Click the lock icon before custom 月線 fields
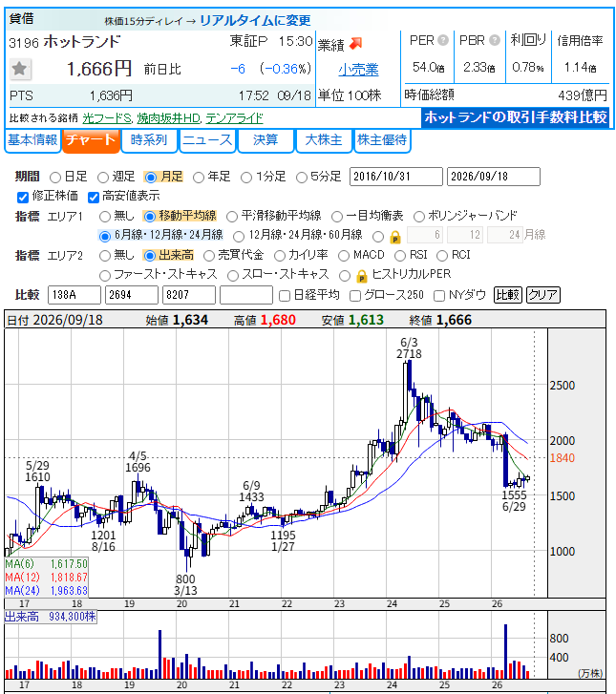This screenshot has height=694, width=616. [395, 238]
